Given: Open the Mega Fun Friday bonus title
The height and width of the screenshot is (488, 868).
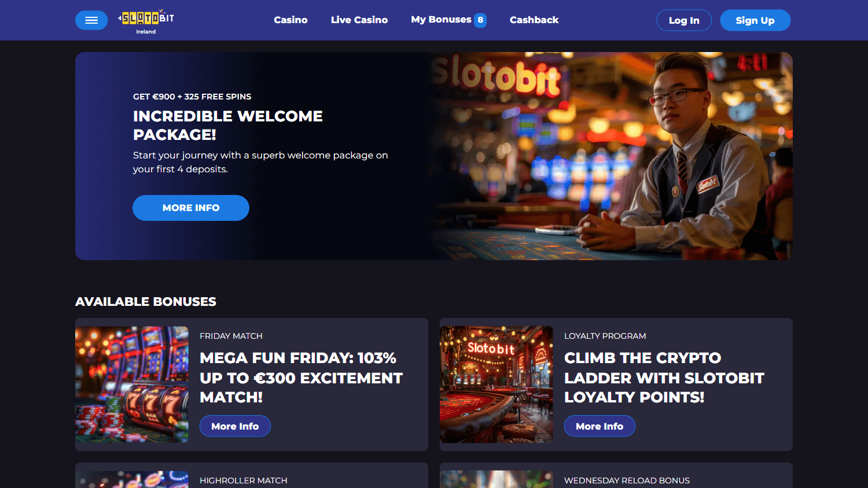Looking at the screenshot, I should click(301, 378).
